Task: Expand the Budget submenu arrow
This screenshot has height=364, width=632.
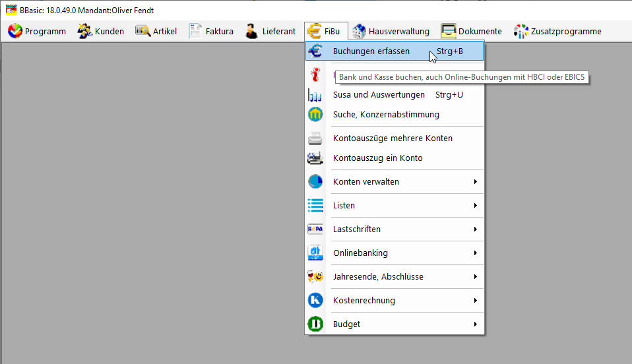Action: (x=476, y=324)
